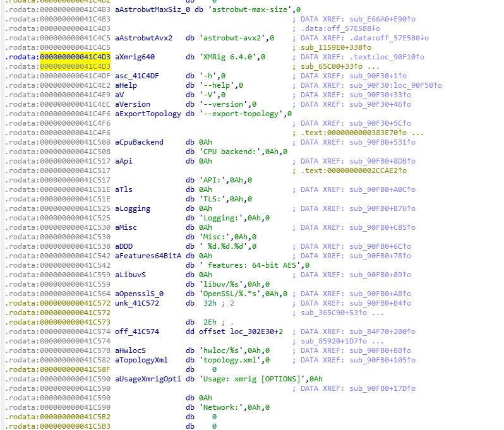Image resolution: width=504 pixels, height=430 pixels.
Task: Click the '--help' string
Action: coord(217,85)
